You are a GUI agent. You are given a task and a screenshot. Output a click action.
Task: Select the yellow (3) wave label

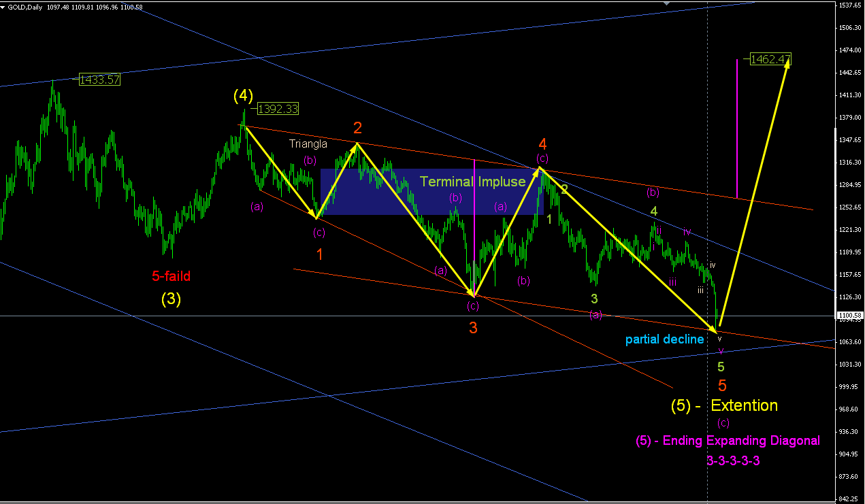(171, 299)
